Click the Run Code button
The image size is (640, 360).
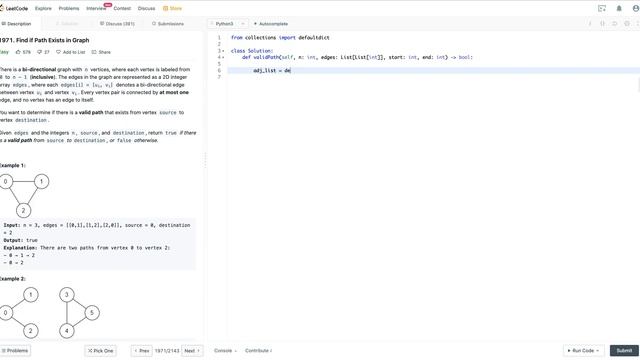click(583, 351)
